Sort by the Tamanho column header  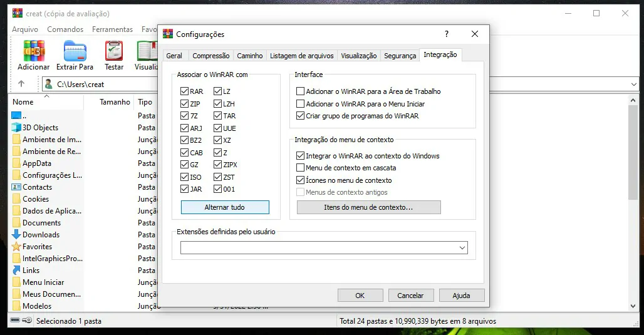click(x=115, y=102)
